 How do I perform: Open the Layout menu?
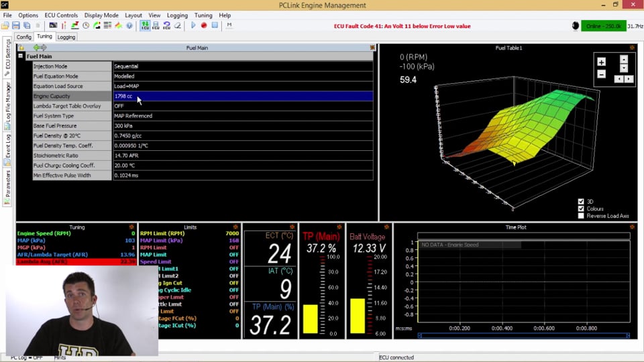(x=133, y=15)
